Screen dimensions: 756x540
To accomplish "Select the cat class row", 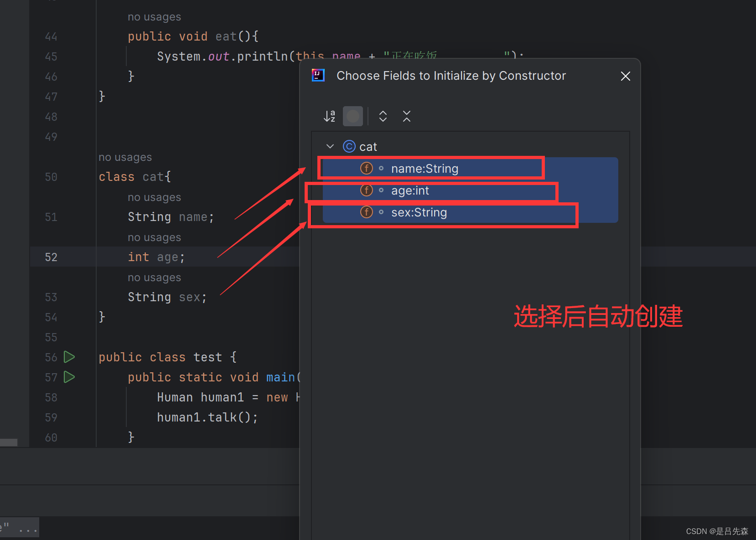I will (x=470, y=146).
